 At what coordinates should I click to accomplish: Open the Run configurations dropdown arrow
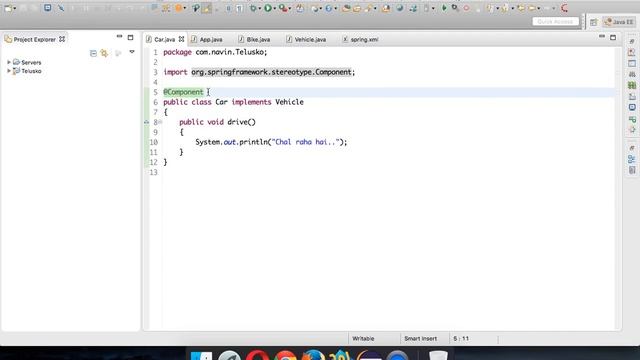(x=274, y=8)
